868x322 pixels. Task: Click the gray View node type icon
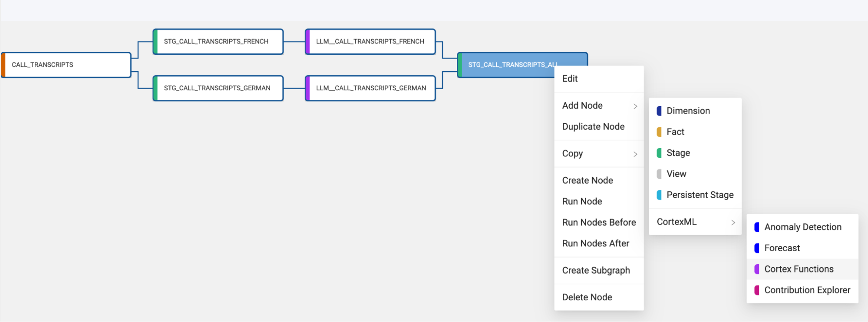pyautogui.click(x=659, y=174)
